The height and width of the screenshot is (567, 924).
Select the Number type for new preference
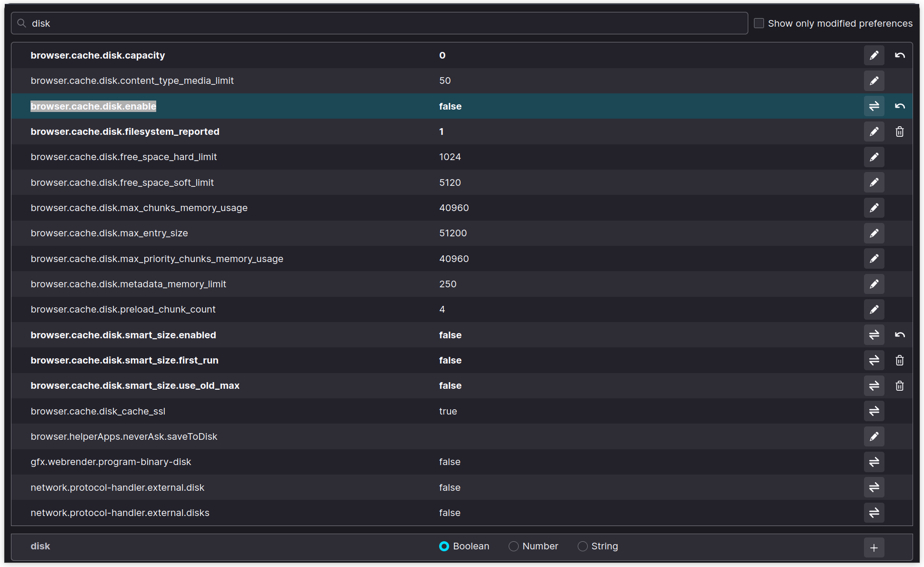tap(513, 546)
